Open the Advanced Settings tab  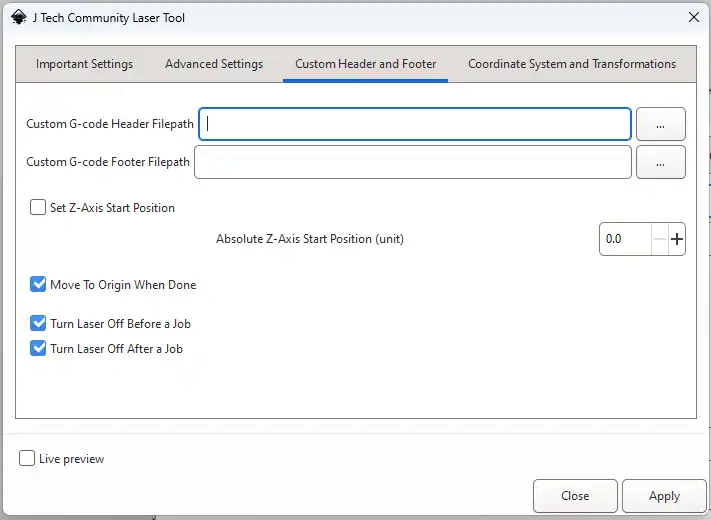click(214, 64)
